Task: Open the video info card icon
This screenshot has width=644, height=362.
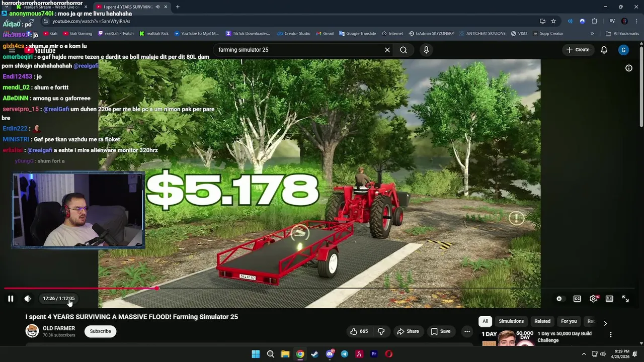Action: tap(629, 68)
